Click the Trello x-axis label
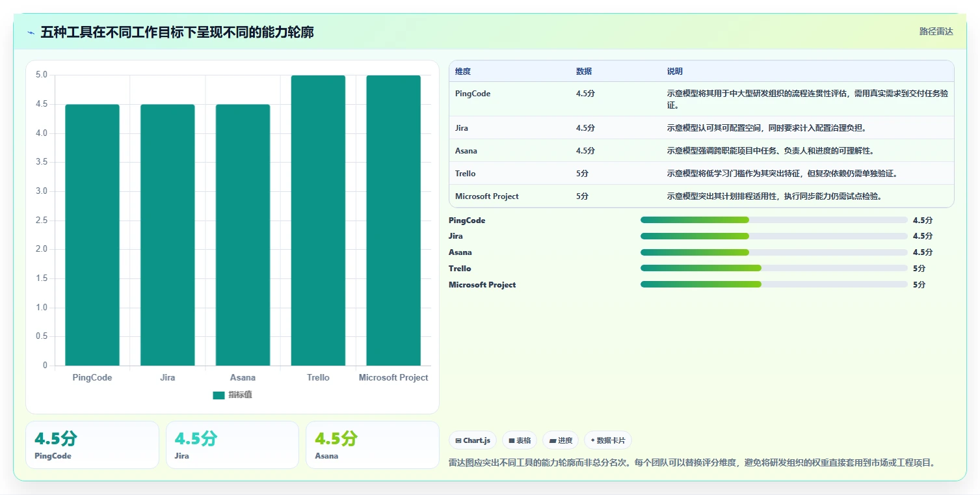Screen dimensions: 980x495 [x=318, y=377]
